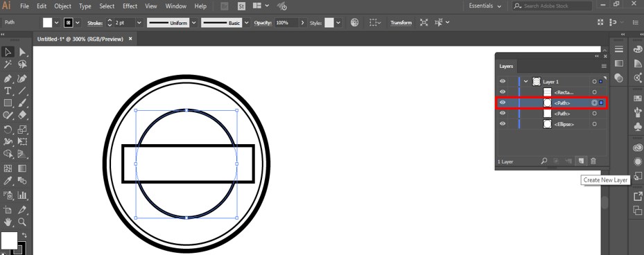The width and height of the screenshot is (644, 255).
Task: Hide the Rectangle sublayer eye icon
Action: pyautogui.click(x=503, y=92)
